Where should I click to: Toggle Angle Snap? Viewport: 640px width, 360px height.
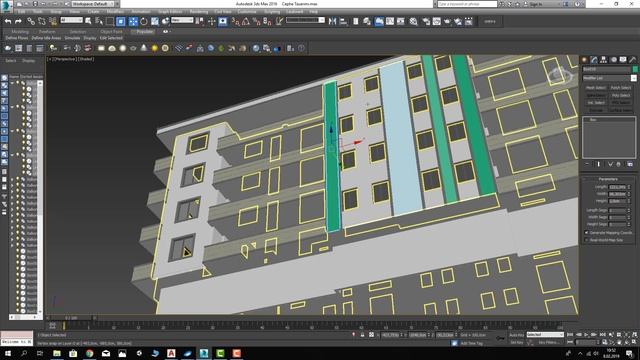[246, 21]
